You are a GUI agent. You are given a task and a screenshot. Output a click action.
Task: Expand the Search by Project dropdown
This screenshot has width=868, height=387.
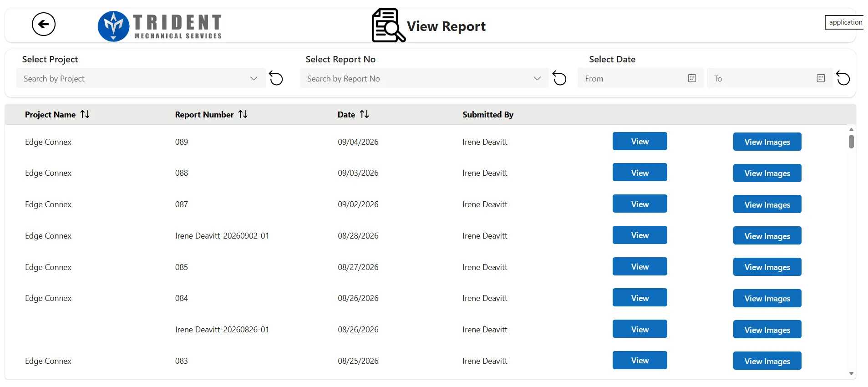pos(254,78)
